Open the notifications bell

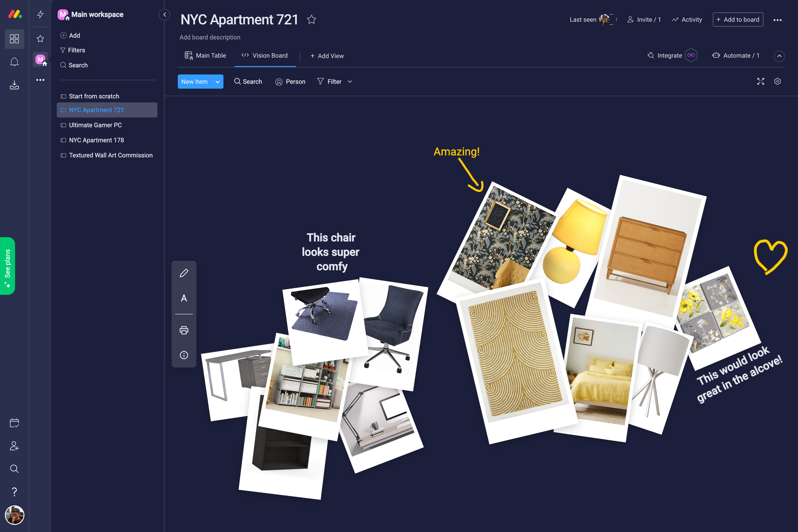tap(14, 62)
